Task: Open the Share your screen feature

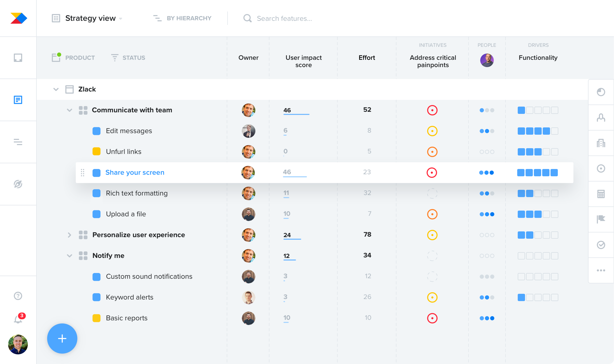Action: (135, 172)
